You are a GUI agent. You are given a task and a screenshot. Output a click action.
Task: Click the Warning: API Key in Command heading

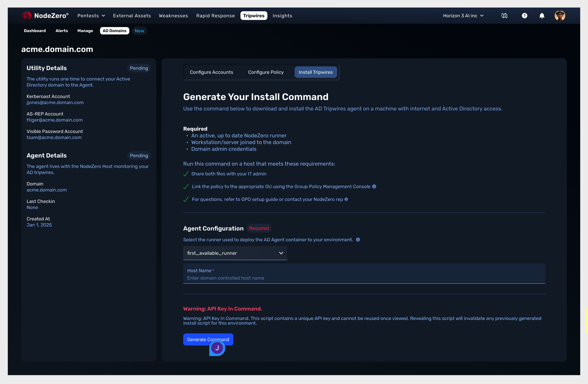pyautogui.click(x=223, y=309)
